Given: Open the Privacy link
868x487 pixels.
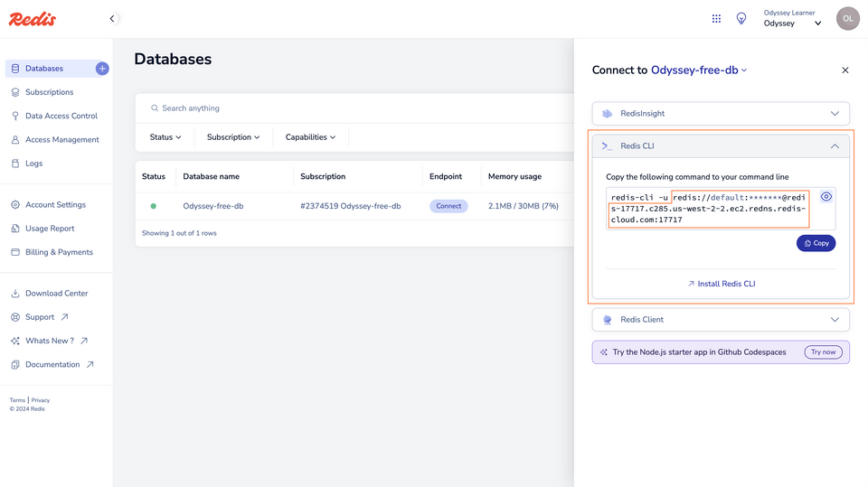Looking at the screenshot, I should pyautogui.click(x=41, y=400).
